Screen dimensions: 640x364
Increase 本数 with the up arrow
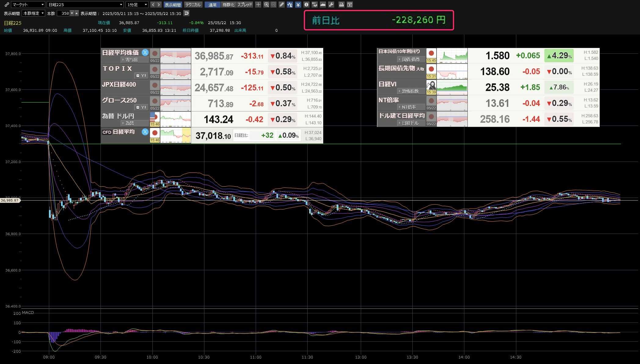[x=76, y=13]
